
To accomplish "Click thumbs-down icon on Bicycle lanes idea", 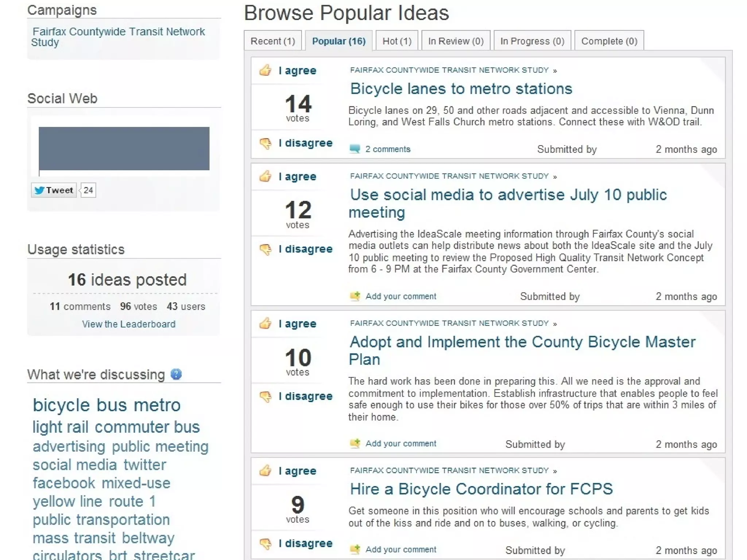I will coord(266,143).
